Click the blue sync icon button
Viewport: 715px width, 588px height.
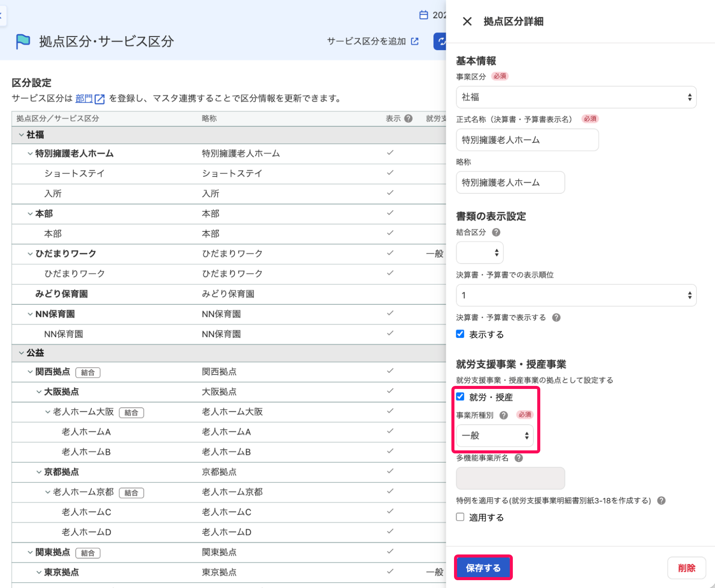(440, 41)
